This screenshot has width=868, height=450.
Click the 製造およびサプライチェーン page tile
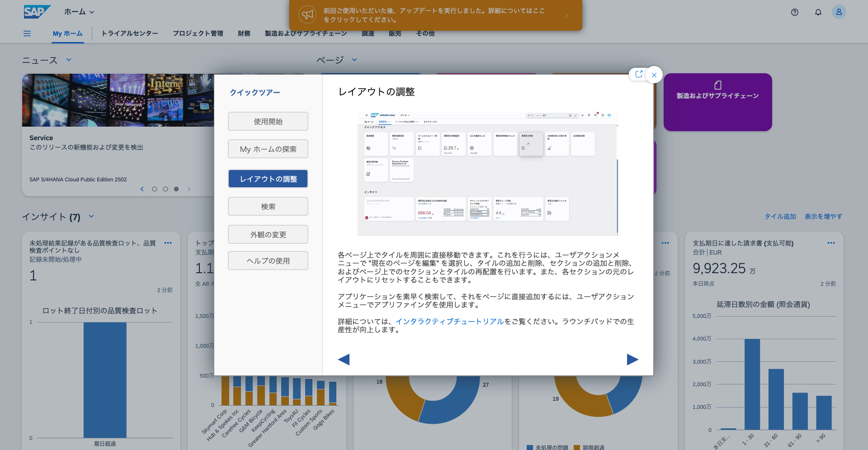(718, 102)
